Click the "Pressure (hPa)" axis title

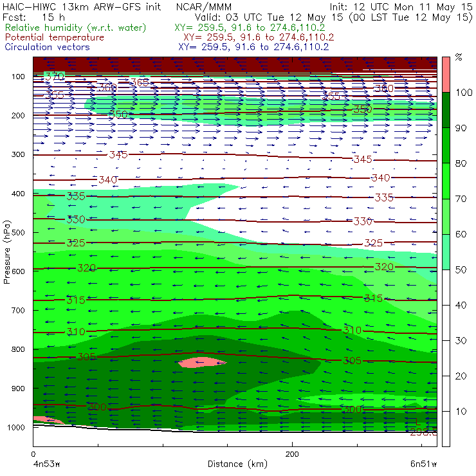(6, 252)
